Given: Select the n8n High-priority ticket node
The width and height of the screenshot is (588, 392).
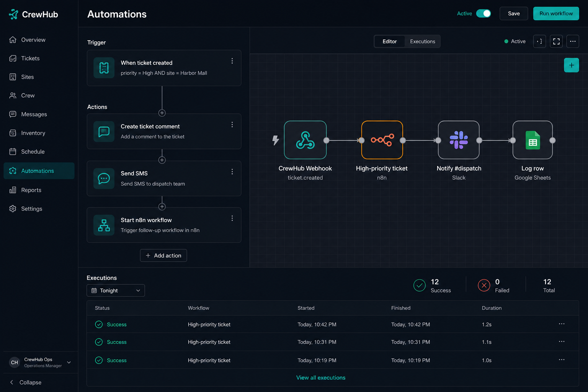Looking at the screenshot, I should coord(382,140).
